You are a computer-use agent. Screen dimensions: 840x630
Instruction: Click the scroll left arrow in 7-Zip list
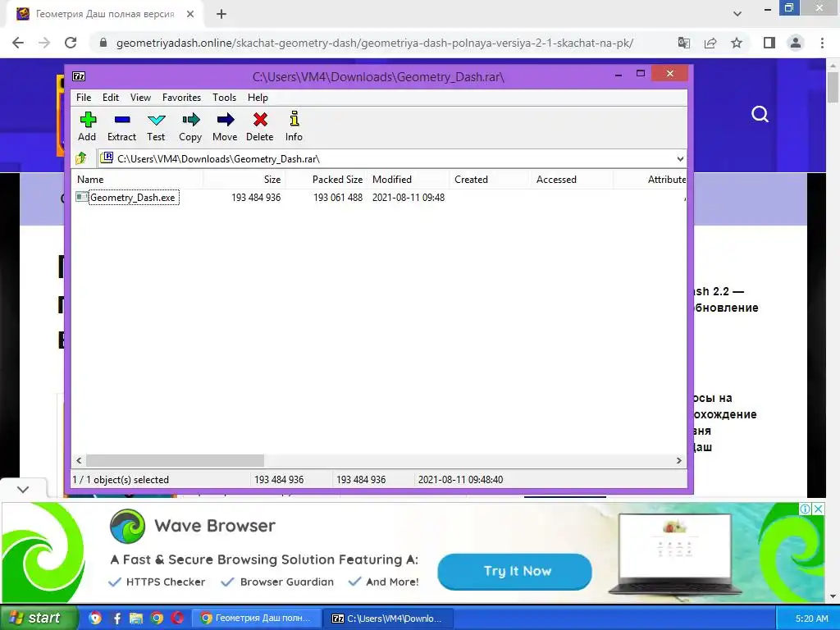80,461
